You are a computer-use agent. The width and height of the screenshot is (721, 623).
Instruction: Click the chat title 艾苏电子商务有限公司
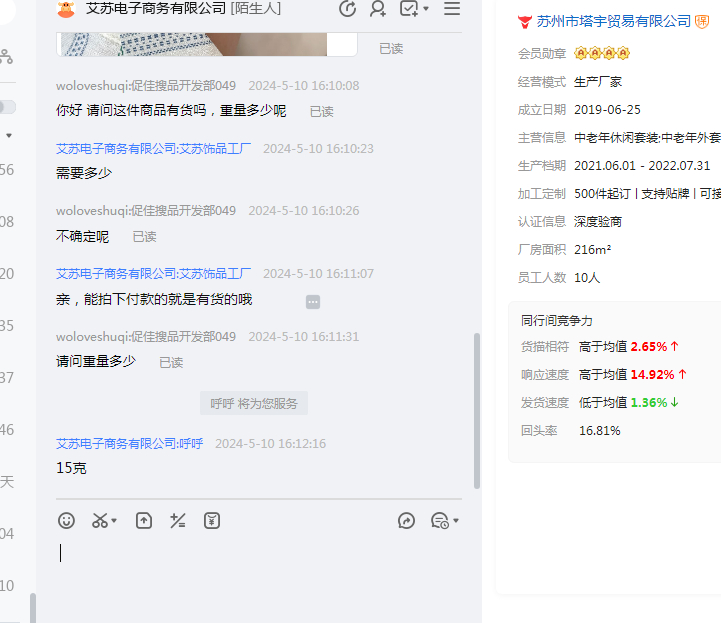[156, 8]
